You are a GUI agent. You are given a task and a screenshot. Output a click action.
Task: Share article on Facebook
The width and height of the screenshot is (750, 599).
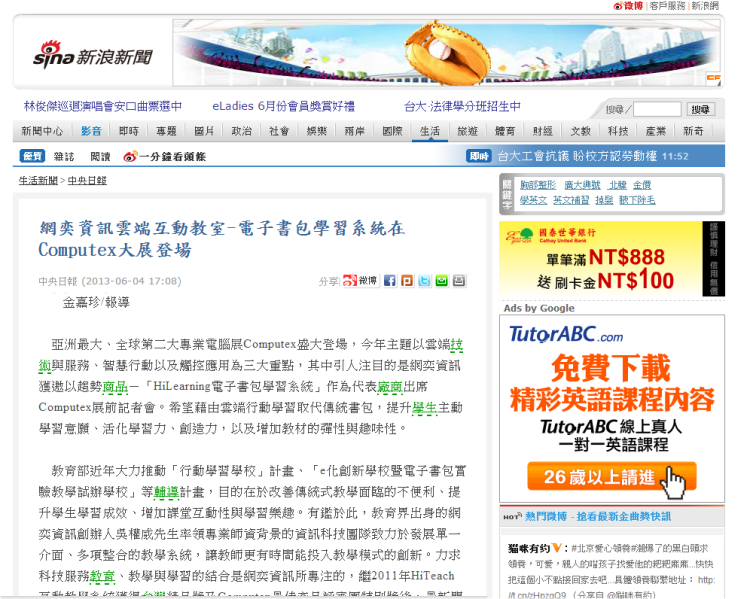[x=390, y=280]
